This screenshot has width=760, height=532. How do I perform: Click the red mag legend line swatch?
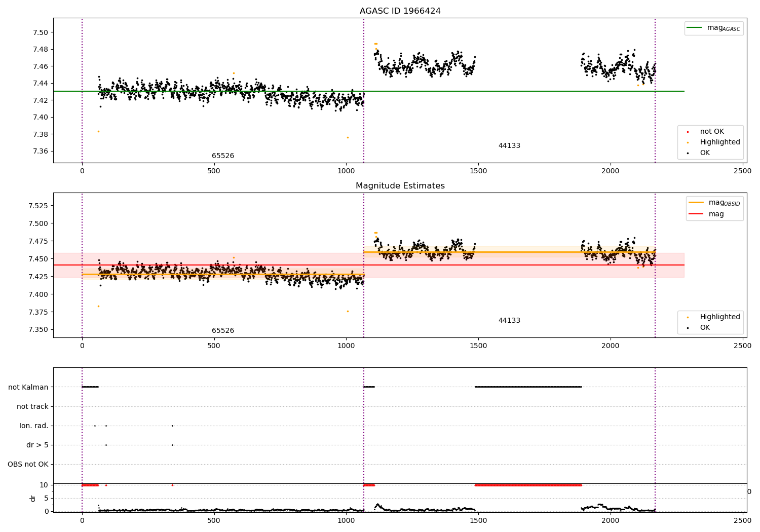[696, 214]
